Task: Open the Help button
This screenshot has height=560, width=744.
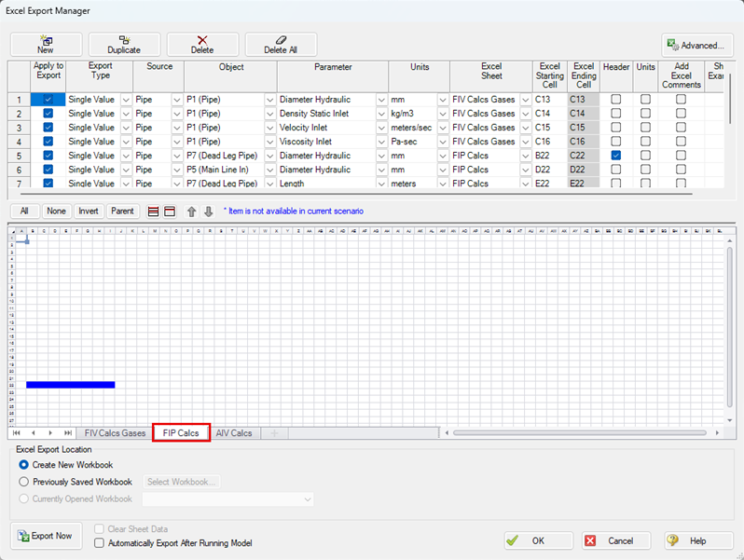Action: (697, 540)
